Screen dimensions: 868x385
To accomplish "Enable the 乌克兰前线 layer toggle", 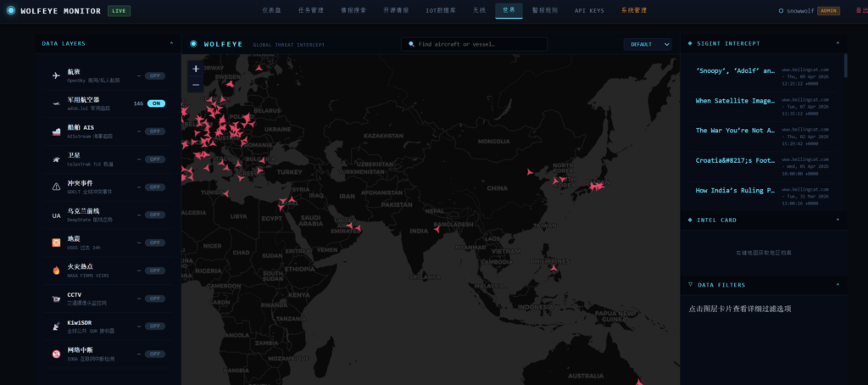I will click(154, 215).
